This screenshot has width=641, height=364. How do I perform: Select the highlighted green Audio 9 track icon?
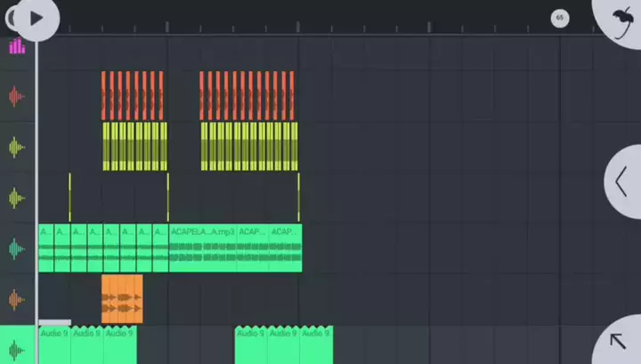pyautogui.click(x=16, y=347)
